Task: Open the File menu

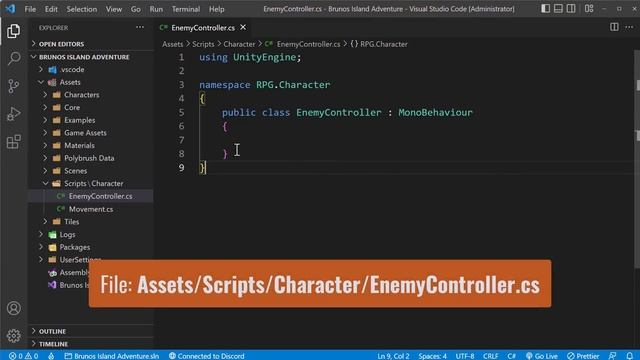Action: coord(30,9)
